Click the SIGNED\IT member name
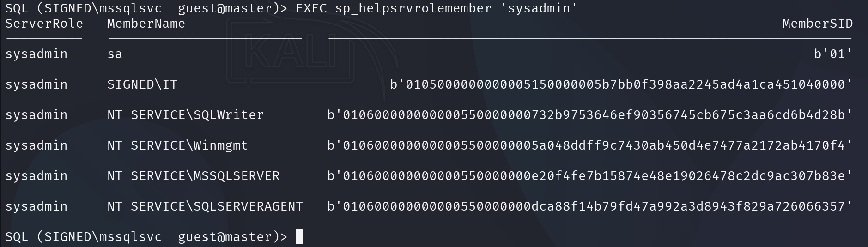This screenshot has width=868, height=247. point(142,84)
